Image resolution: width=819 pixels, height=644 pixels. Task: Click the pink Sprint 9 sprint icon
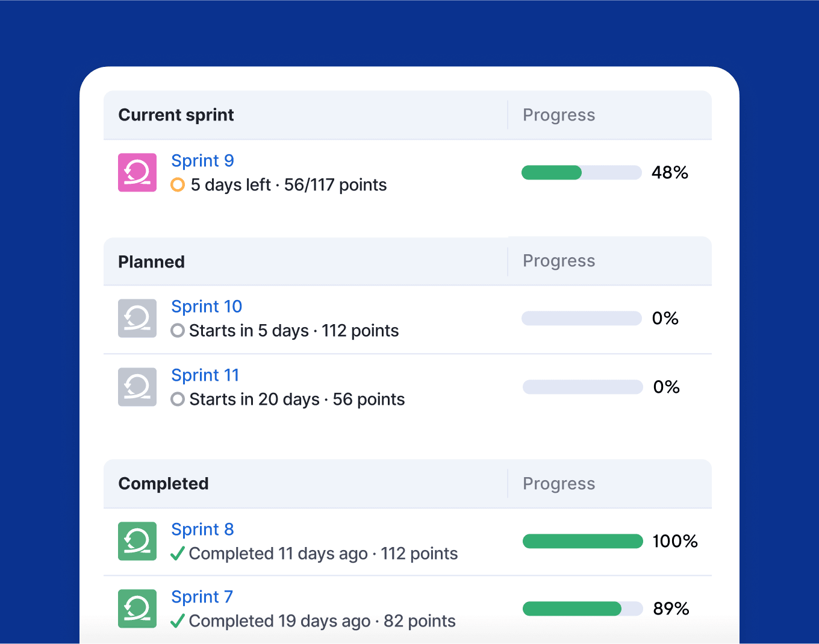[137, 172]
